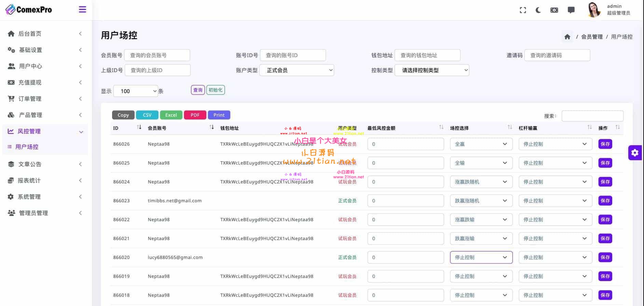Open the 杠杆输赢 dropdown for row 866019

pyautogui.click(x=555, y=276)
